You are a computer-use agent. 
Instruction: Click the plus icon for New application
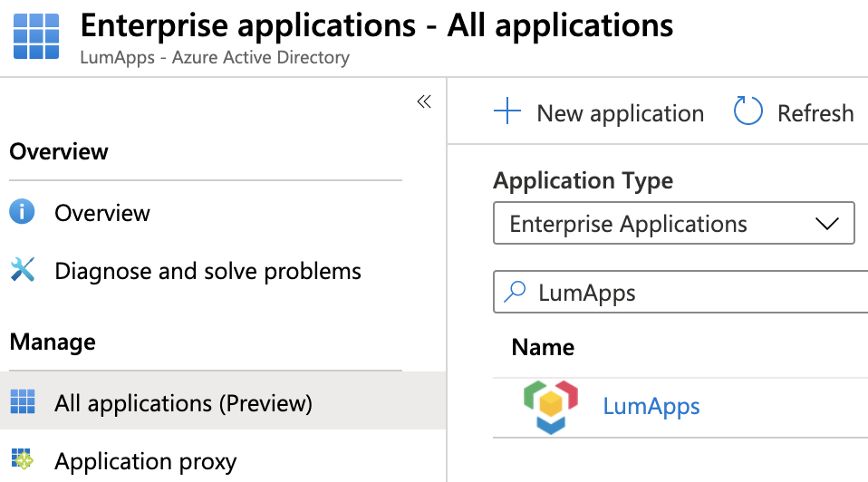click(507, 111)
